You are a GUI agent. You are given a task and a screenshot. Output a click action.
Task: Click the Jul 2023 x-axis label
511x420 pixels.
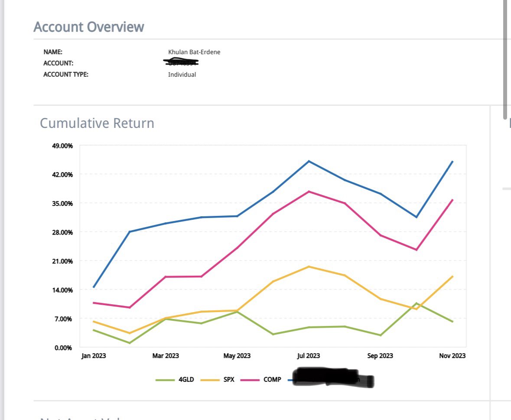(x=308, y=356)
